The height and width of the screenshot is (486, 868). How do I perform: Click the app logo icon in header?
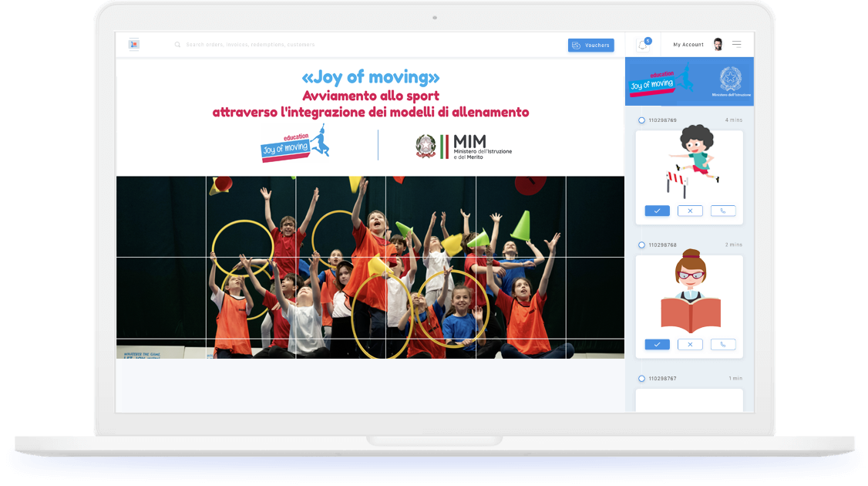tap(134, 44)
